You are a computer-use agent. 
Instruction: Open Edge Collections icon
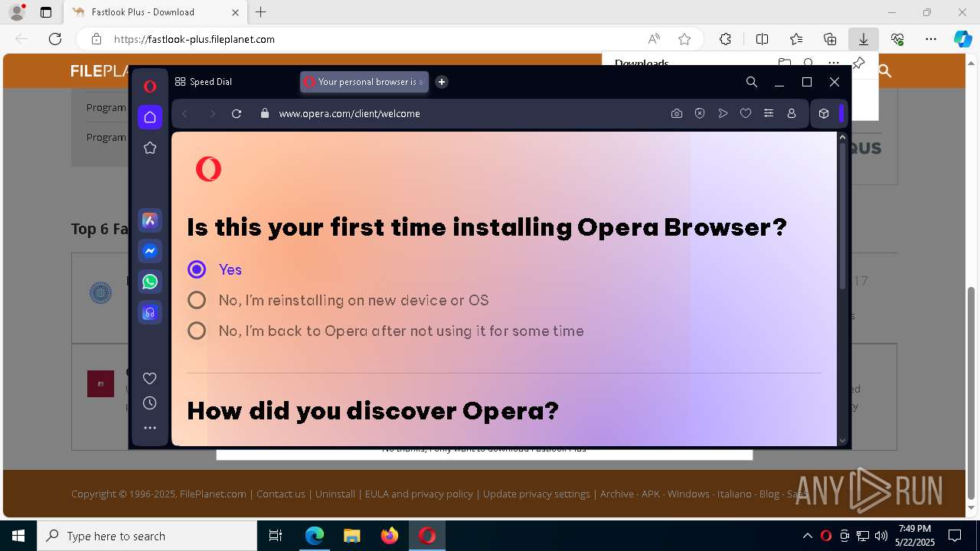pyautogui.click(x=830, y=39)
